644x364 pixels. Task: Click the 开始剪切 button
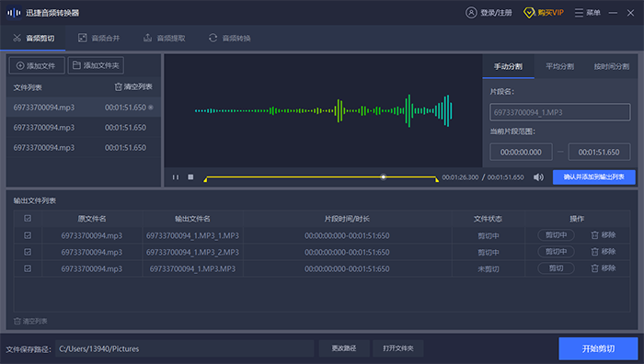click(598, 348)
